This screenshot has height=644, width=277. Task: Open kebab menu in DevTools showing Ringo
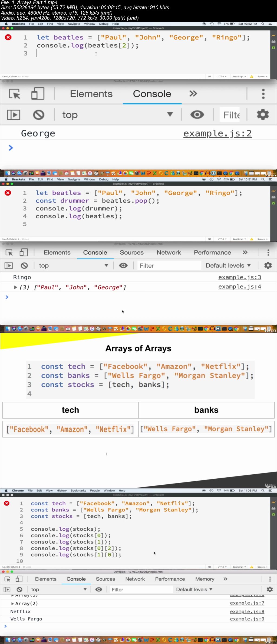tap(268, 252)
